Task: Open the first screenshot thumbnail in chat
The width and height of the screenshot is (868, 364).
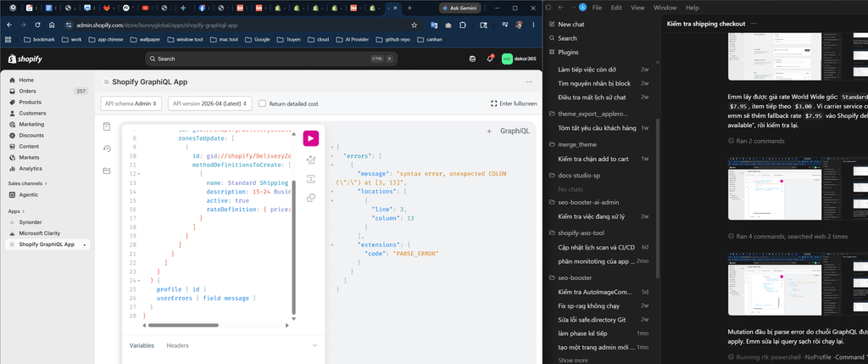Action: (x=798, y=57)
